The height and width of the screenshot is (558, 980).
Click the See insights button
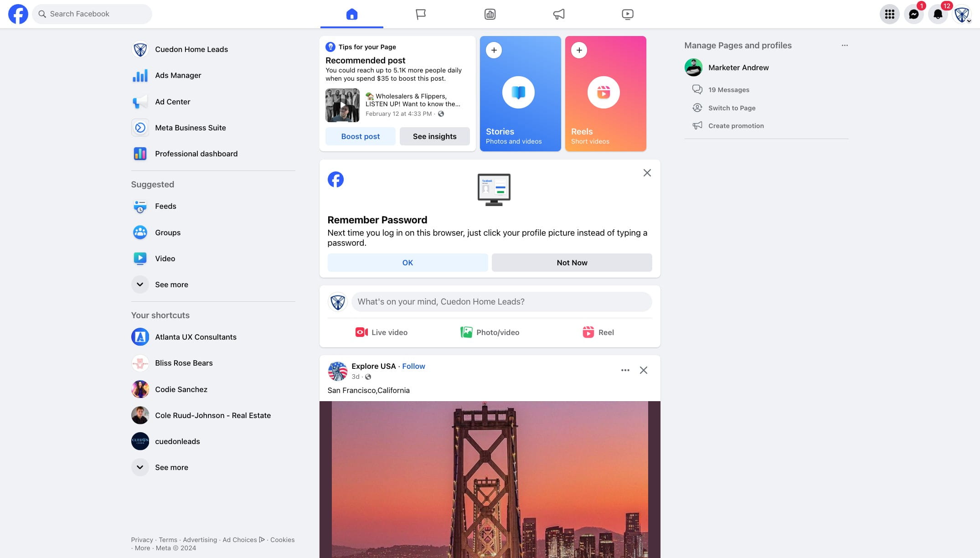(x=434, y=136)
